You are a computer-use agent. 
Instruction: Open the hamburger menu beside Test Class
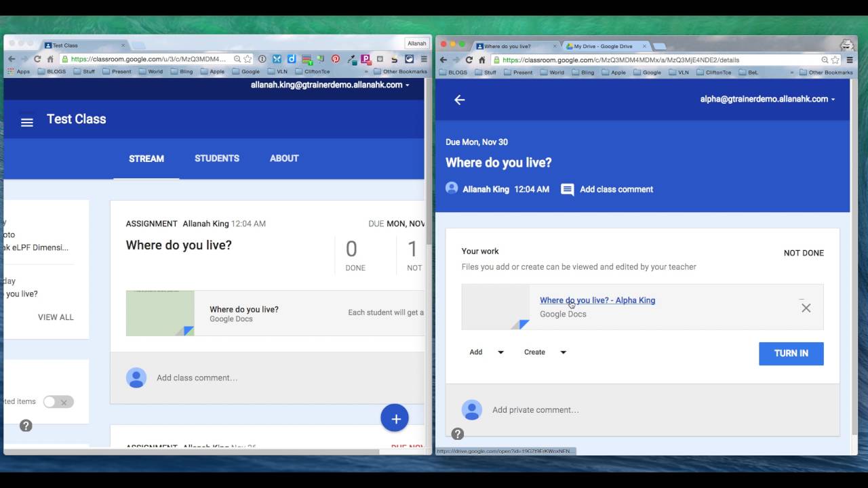26,123
